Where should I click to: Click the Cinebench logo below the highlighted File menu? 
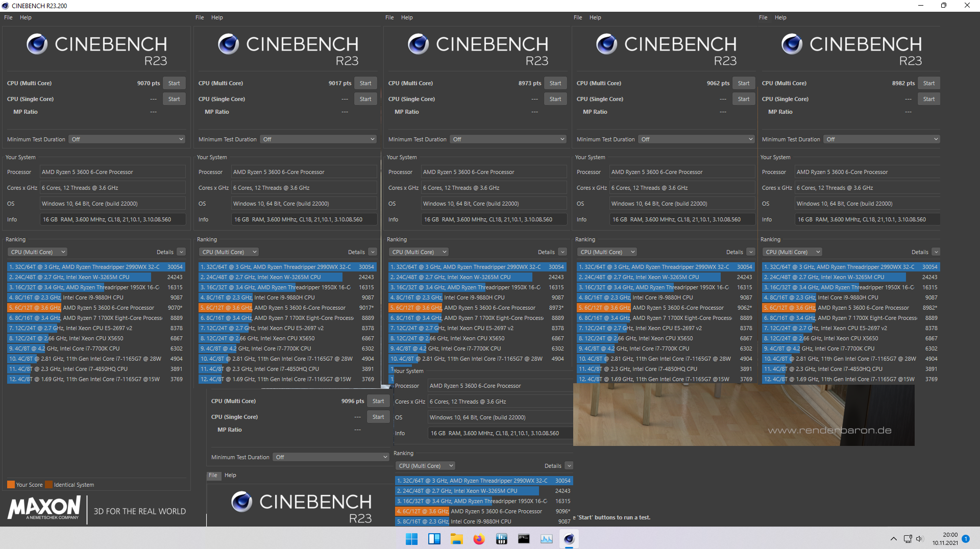[302, 507]
